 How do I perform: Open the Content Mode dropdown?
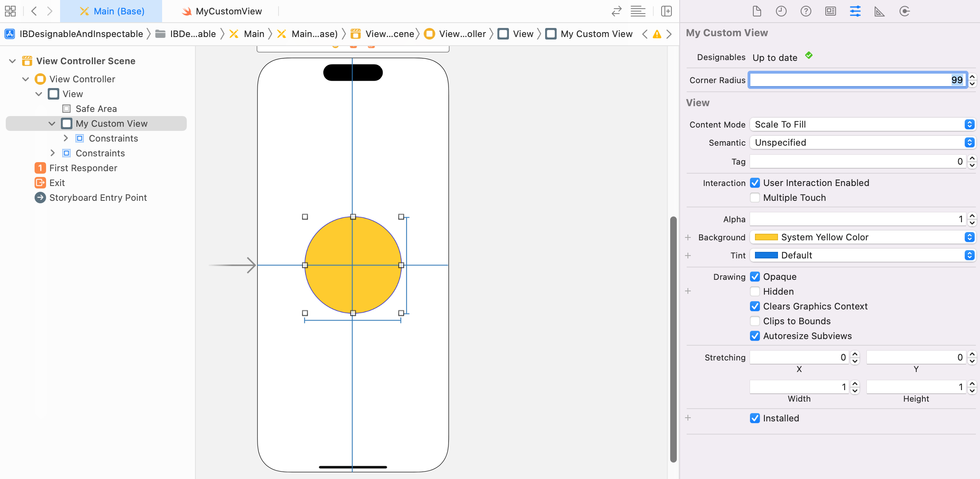click(862, 124)
